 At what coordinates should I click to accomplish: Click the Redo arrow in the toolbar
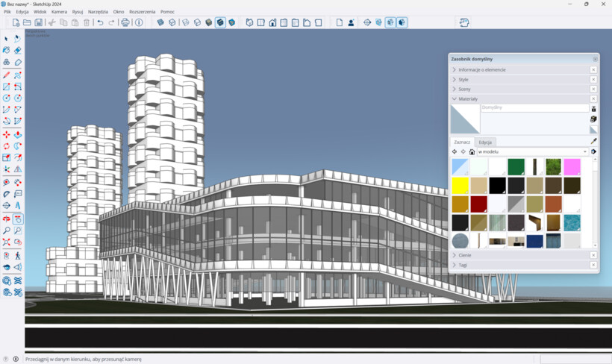[112, 22]
